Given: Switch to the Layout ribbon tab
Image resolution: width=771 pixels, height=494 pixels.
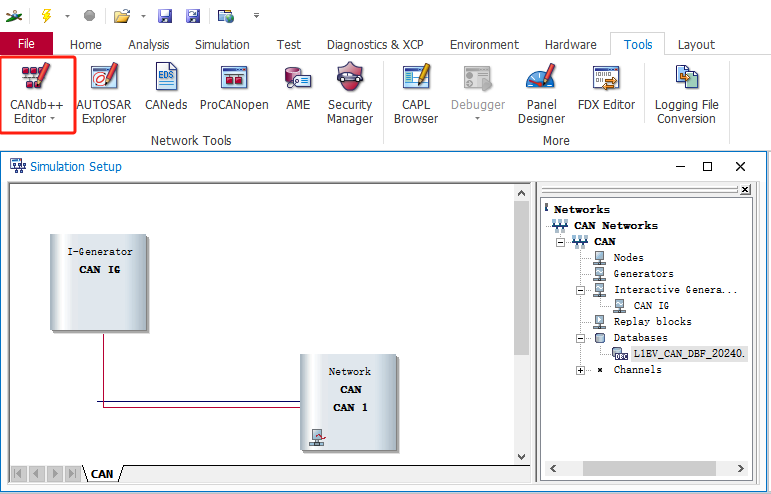Looking at the screenshot, I should (696, 45).
